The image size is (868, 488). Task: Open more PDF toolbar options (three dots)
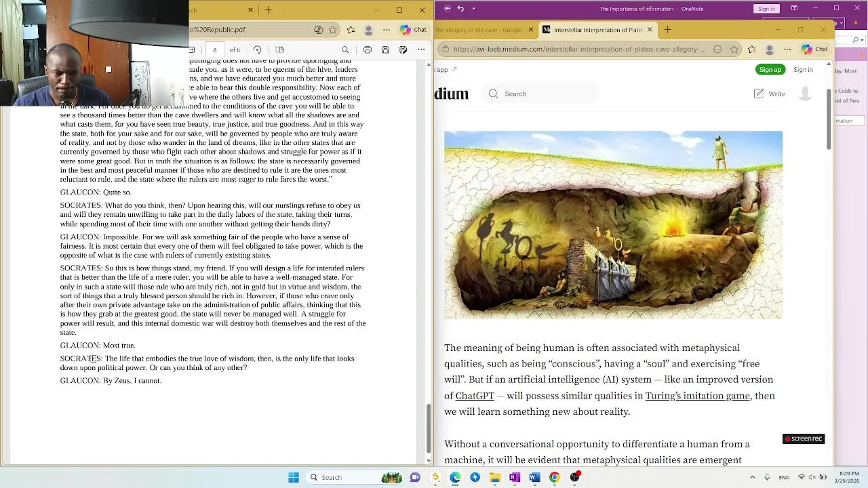pos(421,49)
